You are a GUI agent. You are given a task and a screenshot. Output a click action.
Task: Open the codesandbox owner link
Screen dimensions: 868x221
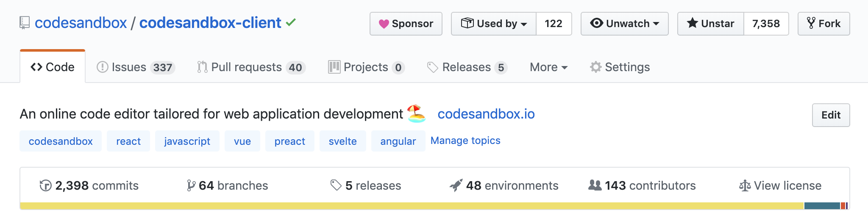pos(81,23)
